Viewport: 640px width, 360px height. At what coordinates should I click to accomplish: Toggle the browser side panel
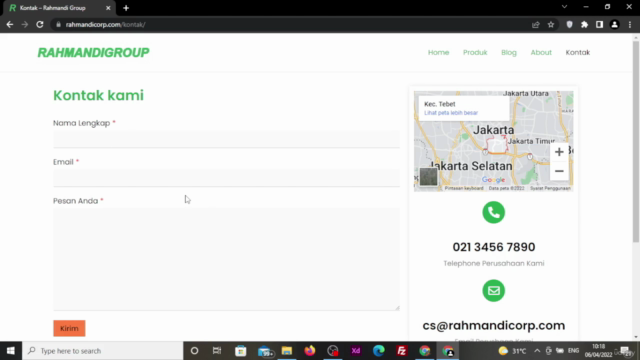[x=599, y=24]
